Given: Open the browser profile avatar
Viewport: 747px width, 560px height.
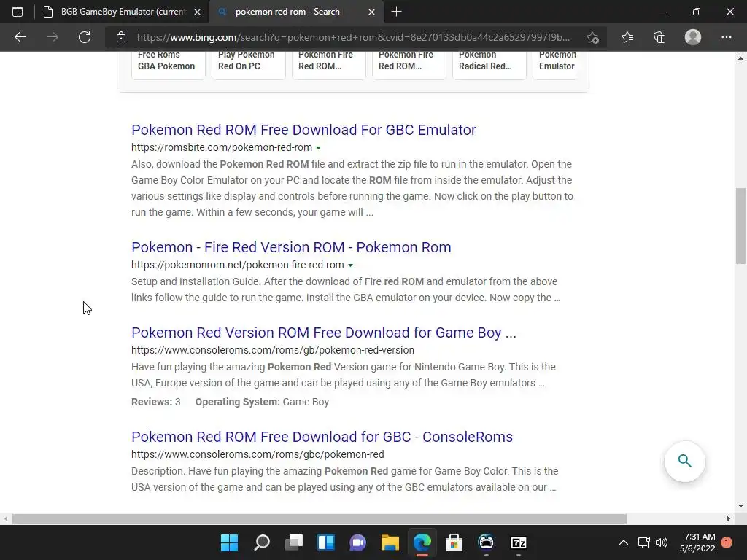Looking at the screenshot, I should (693, 37).
